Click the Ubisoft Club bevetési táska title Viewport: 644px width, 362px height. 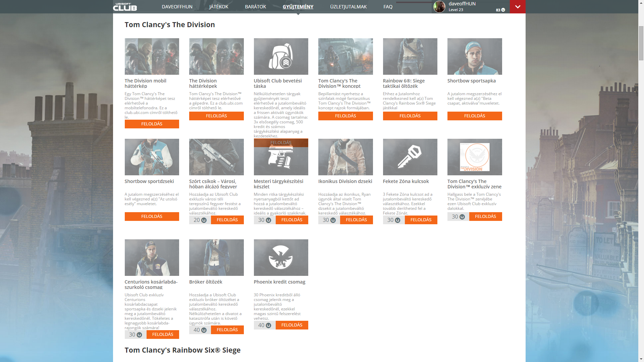(278, 83)
